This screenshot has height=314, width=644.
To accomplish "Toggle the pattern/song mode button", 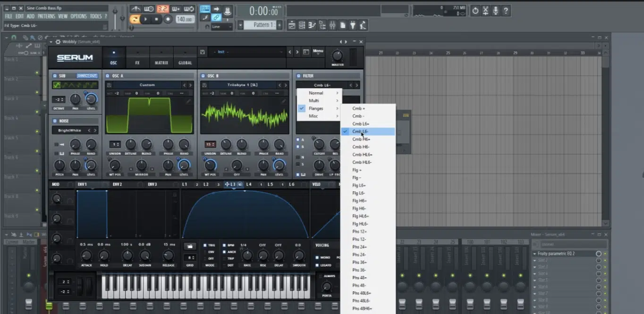I will click(x=135, y=19).
